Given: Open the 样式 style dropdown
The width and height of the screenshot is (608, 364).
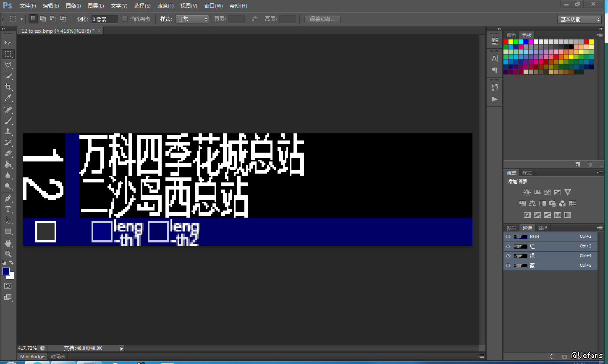Looking at the screenshot, I should [192, 19].
